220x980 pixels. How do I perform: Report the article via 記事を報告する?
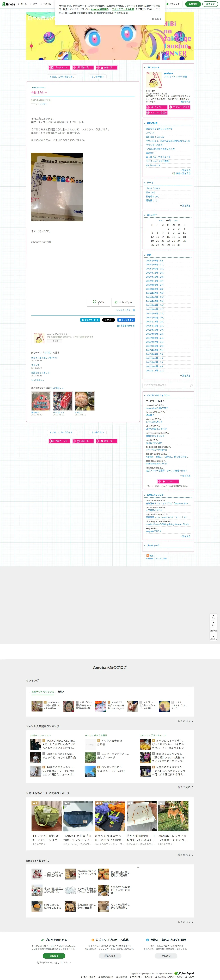(126, 326)
